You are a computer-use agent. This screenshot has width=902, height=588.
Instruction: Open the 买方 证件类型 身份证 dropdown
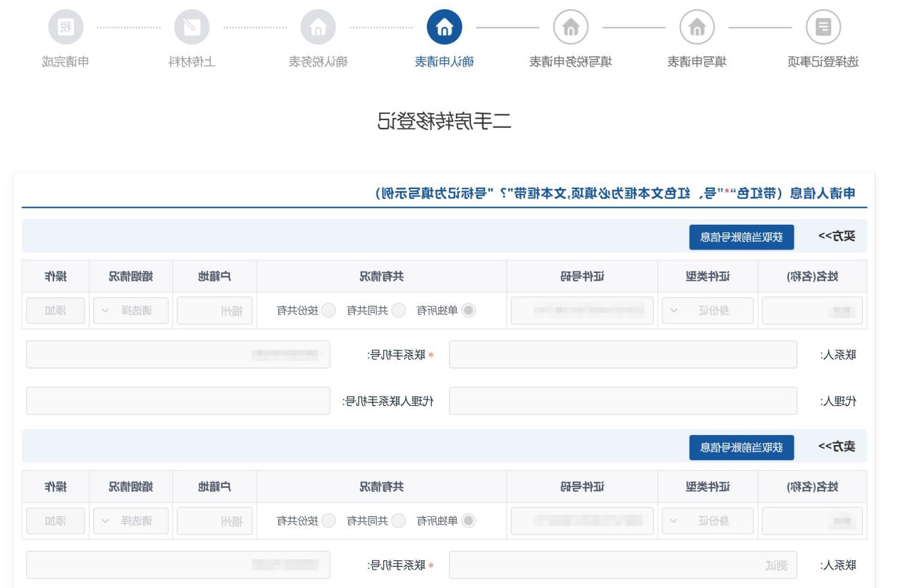point(708,311)
